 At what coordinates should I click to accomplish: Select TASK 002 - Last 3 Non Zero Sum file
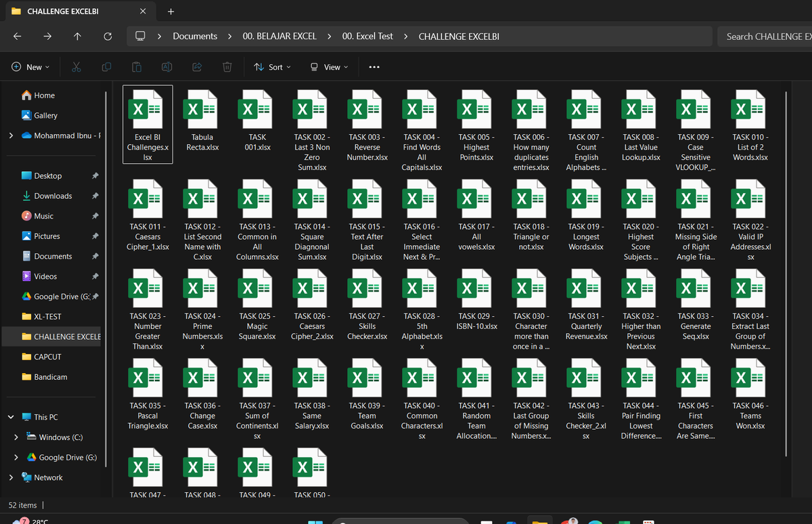[312, 130]
